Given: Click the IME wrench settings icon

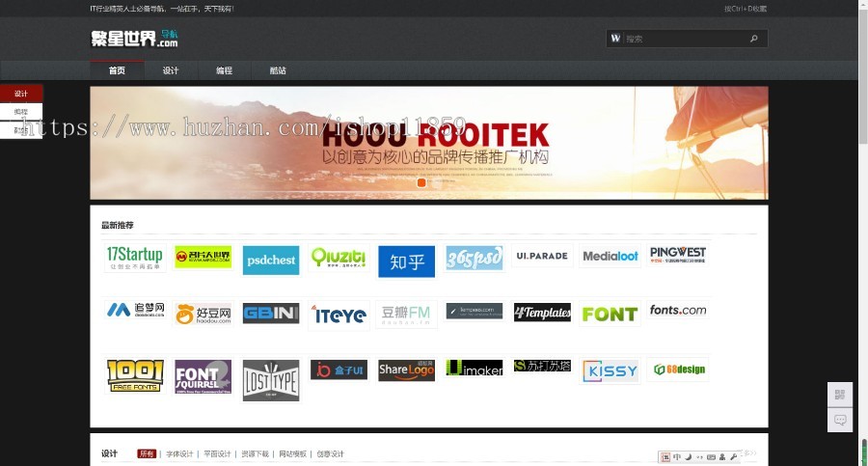Looking at the screenshot, I should click(x=734, y=457).
